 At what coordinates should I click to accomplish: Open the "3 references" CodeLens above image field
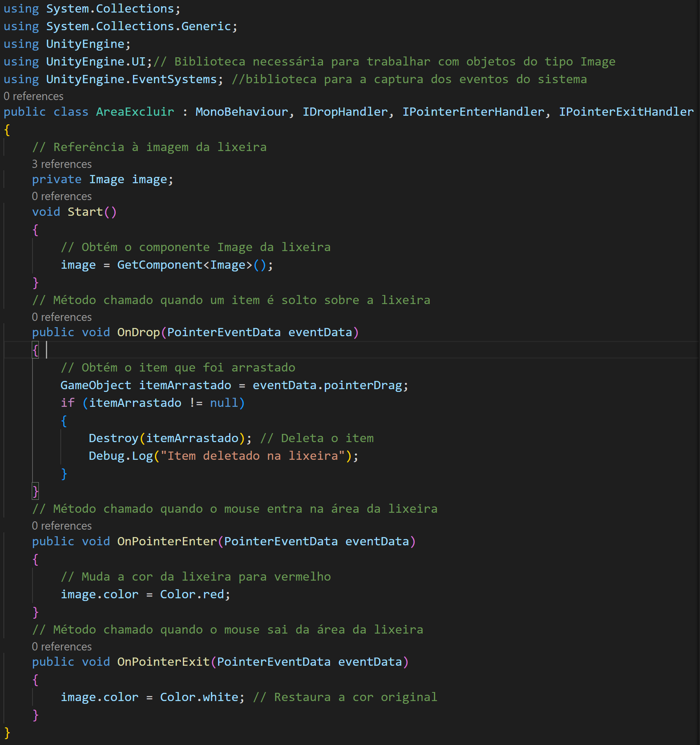point(62,164)
